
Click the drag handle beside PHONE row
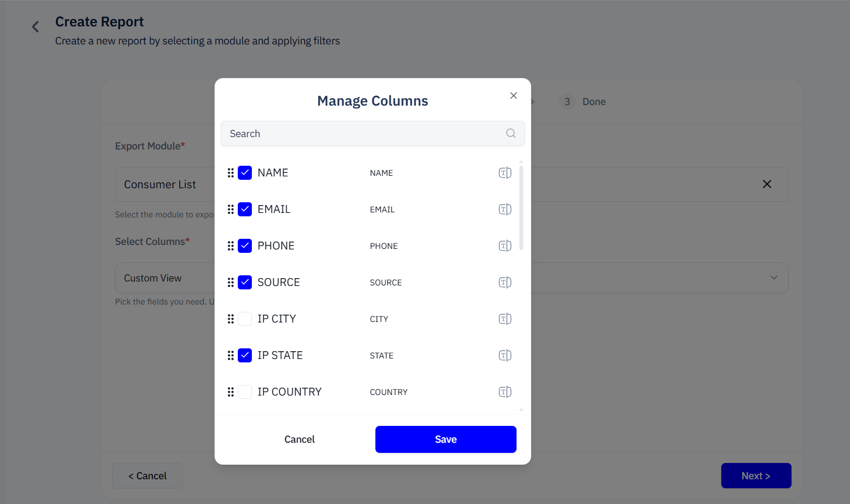click(230, 246)
